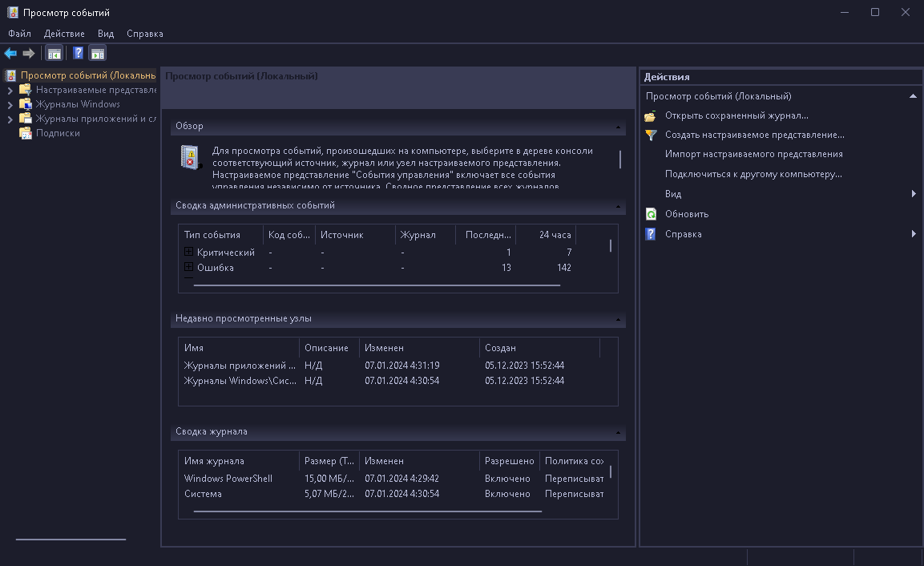Click Создать настраиваемое представление action
924x566 pixels.
tap(755, 135)
